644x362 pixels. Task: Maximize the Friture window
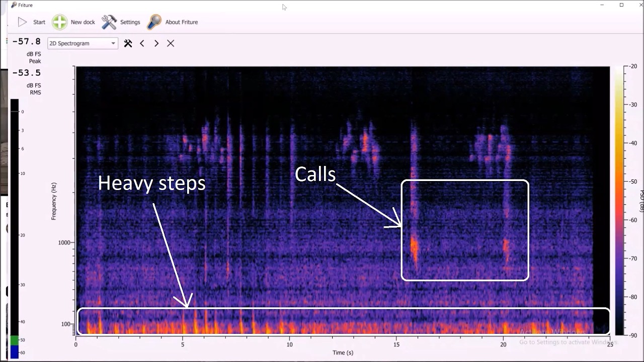tap(621, 5)
